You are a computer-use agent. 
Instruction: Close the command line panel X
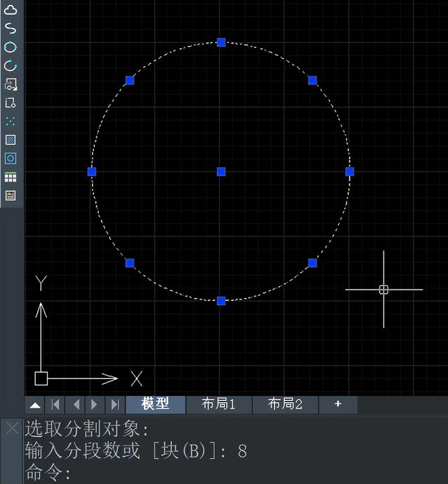(x=13, y=429)
